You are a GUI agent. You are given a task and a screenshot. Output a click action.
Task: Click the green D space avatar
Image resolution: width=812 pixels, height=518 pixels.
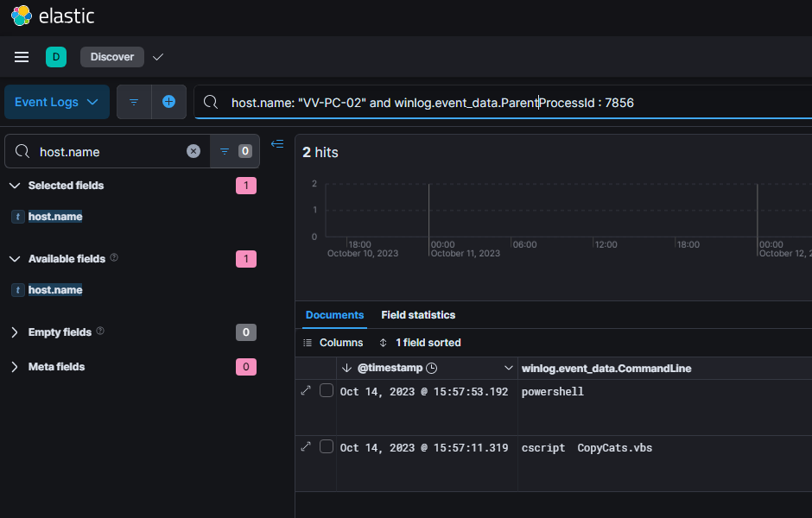pyautogui.click(x=56, y=57)
